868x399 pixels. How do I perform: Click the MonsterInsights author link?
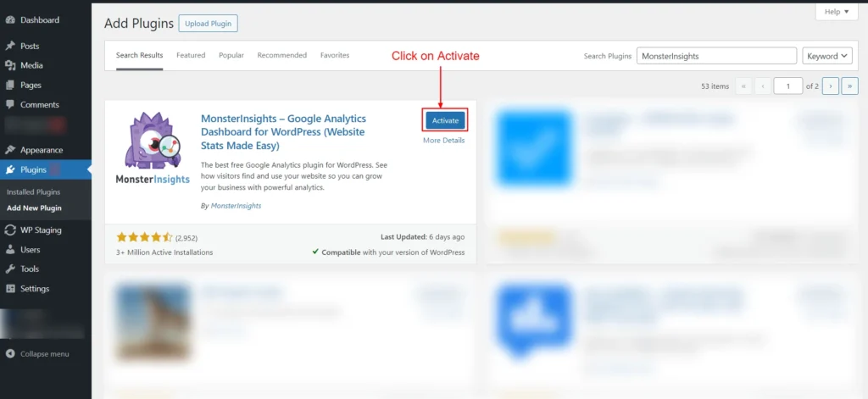point(236,206)
